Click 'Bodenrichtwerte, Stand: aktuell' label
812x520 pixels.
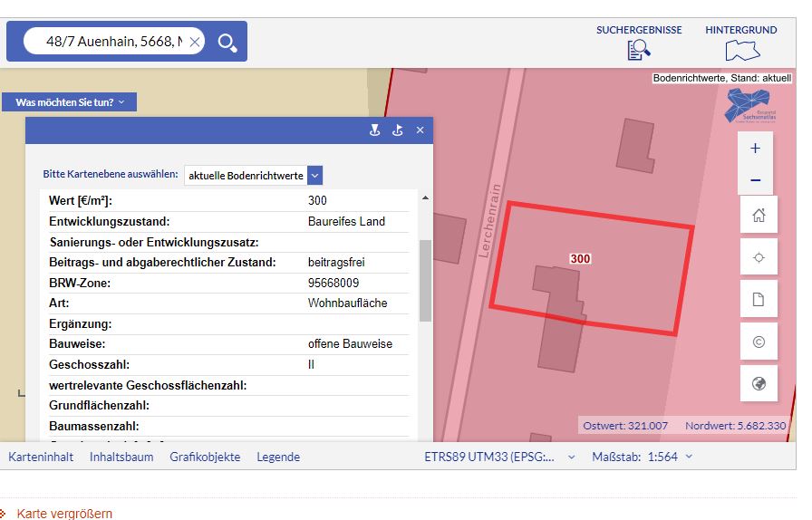pyautogui.click(x=722, y=78)
